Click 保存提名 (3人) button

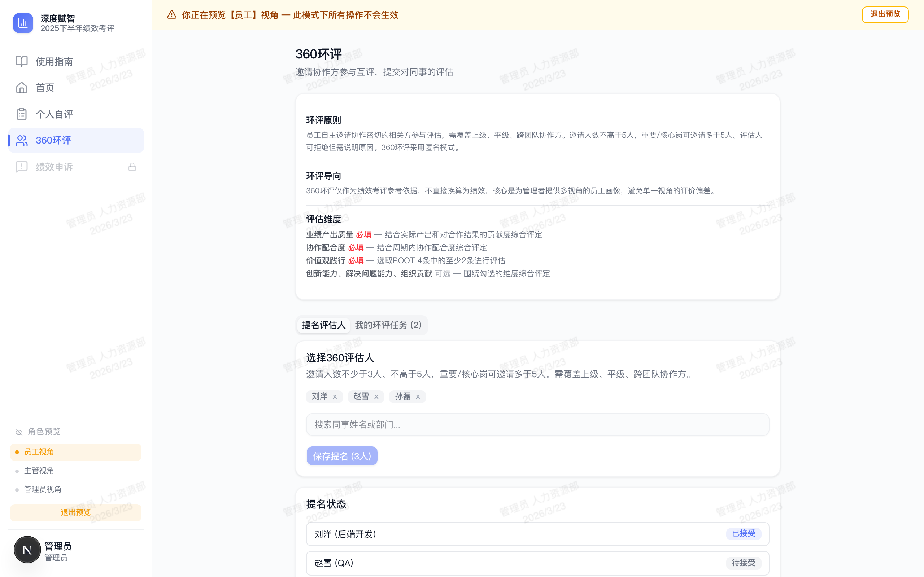(x=342, y=455)
